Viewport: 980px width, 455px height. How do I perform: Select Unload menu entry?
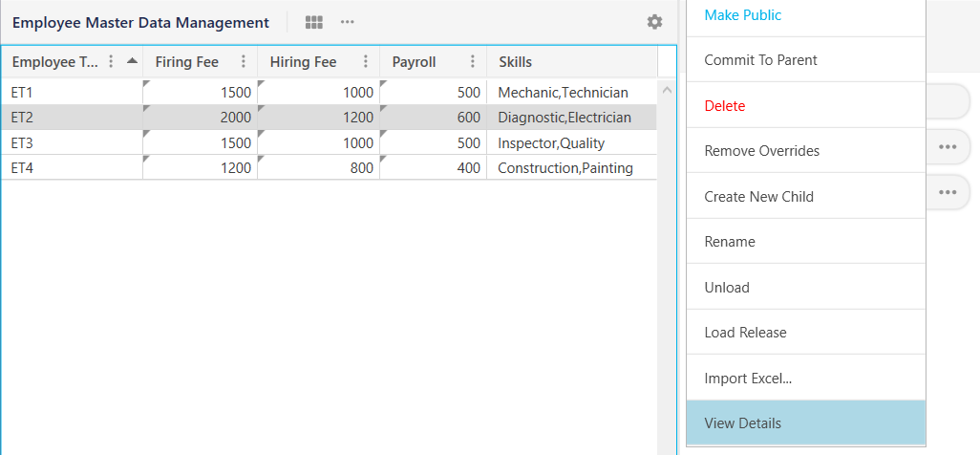click(805, 288)
